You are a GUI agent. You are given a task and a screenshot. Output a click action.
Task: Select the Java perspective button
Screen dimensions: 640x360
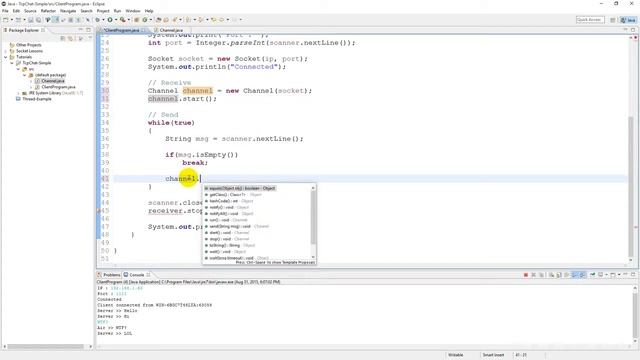tap(628, 20)
